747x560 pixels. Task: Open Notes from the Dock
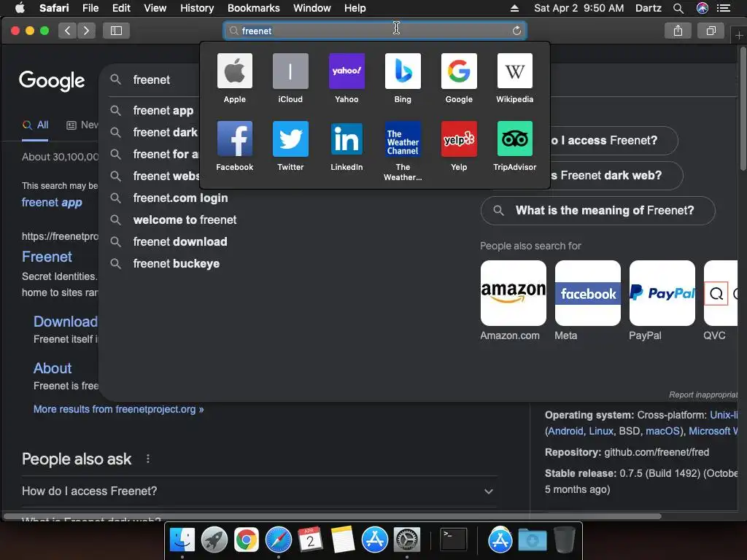(x=343, y=540)
